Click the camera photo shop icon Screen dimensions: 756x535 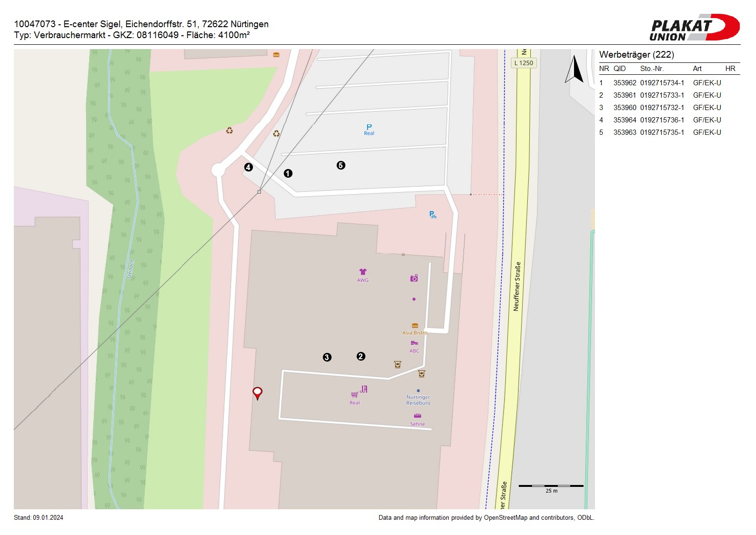coord(414,278)
